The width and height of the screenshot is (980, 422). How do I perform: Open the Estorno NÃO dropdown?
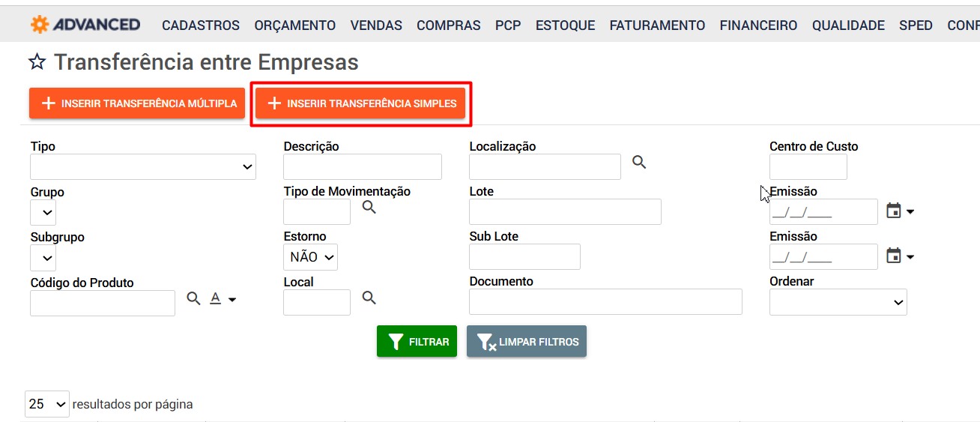tap(311, 257)
